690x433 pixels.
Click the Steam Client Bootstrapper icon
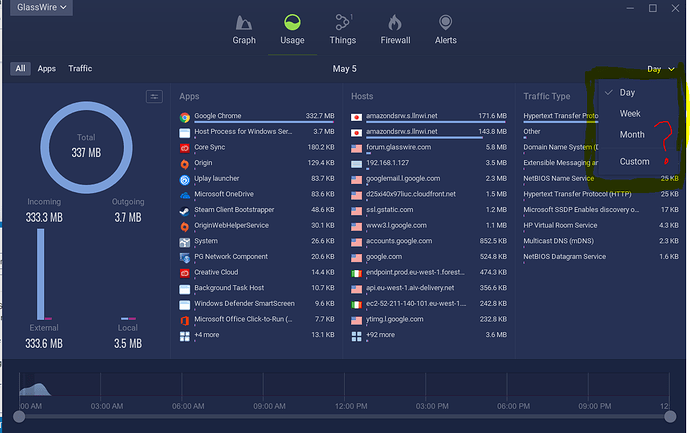point(185,210)
